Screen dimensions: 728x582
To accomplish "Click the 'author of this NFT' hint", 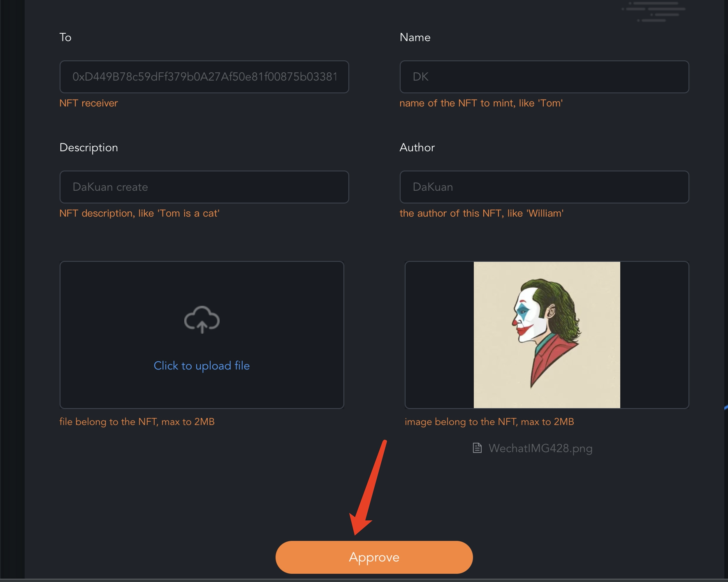I will tap(481, 213).
